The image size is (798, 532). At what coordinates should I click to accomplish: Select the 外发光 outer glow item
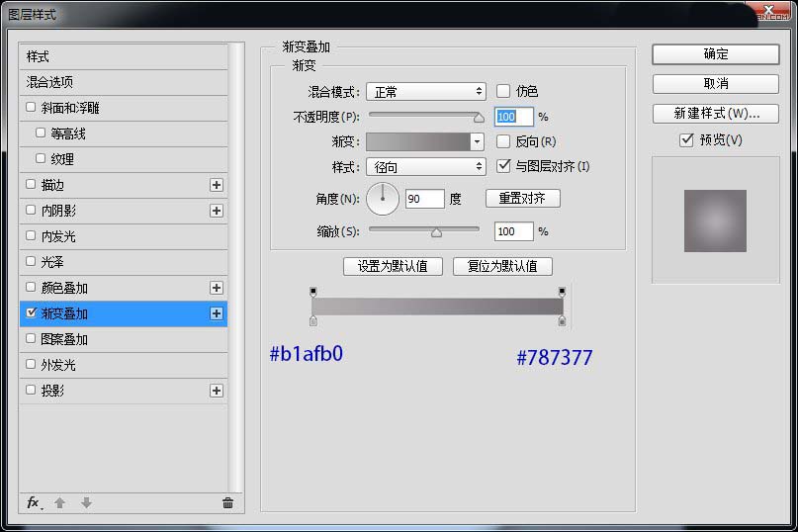click(58, 365)
